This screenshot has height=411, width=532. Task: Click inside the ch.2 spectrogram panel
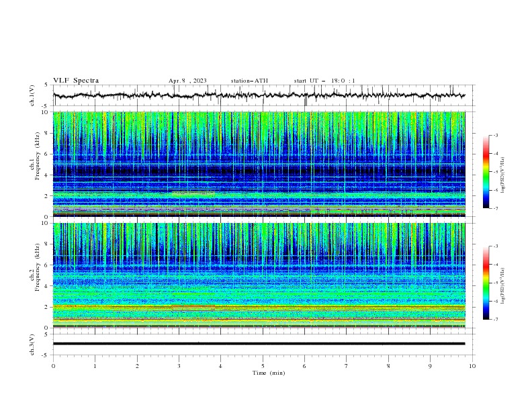pos(259,275)
